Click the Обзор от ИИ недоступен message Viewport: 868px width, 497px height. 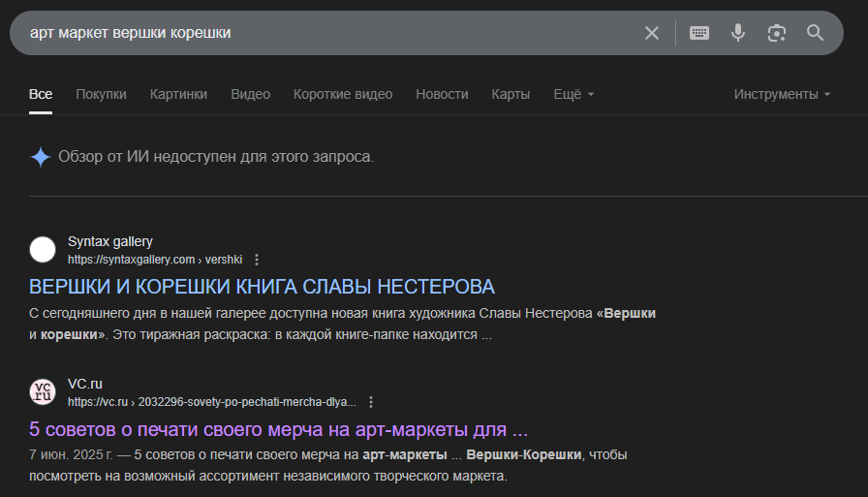(x=216, y=157)
